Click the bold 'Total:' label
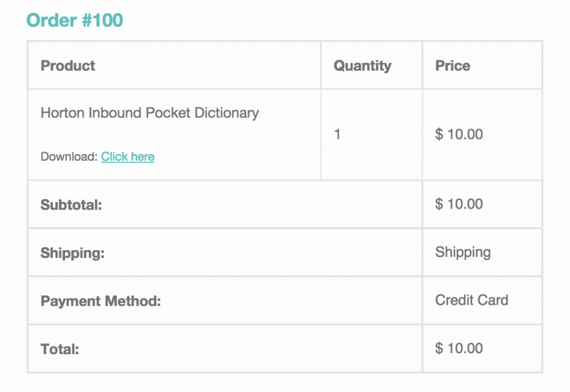 60,350
